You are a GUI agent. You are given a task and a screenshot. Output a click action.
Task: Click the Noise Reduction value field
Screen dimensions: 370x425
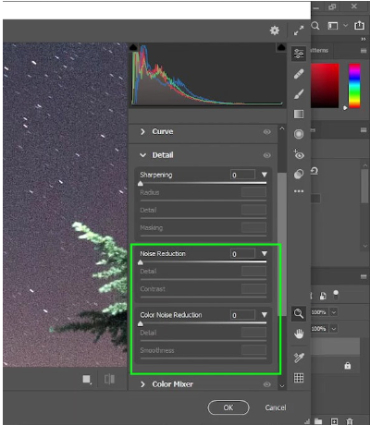coord(243,254)
